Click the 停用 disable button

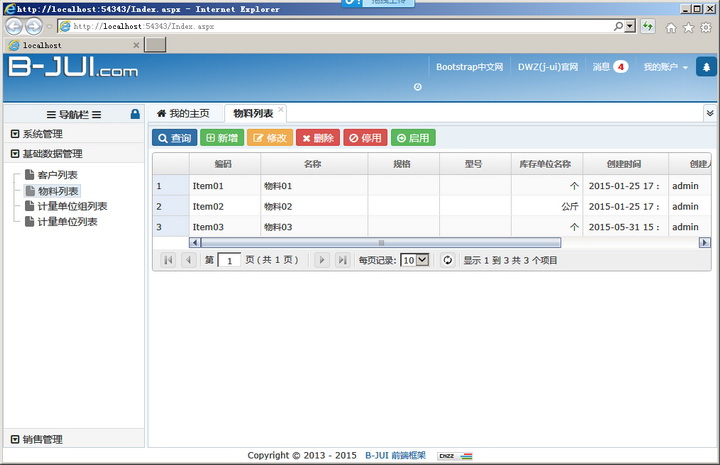click(x=365, y=138)
